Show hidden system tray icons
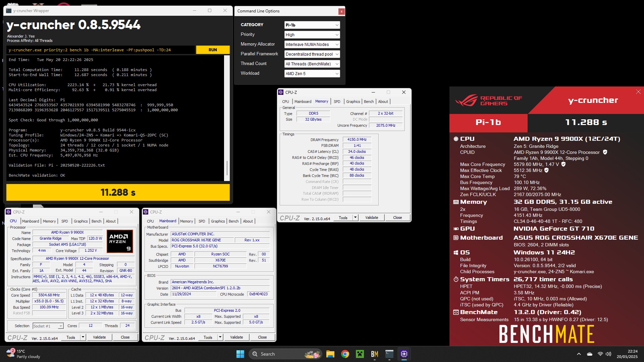The width and height of the screenshot is (644, 362). coord(579,354)
